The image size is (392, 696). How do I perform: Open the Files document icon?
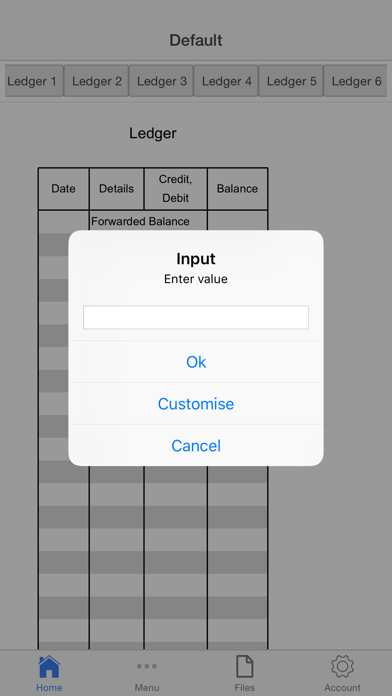coord(244,667)
